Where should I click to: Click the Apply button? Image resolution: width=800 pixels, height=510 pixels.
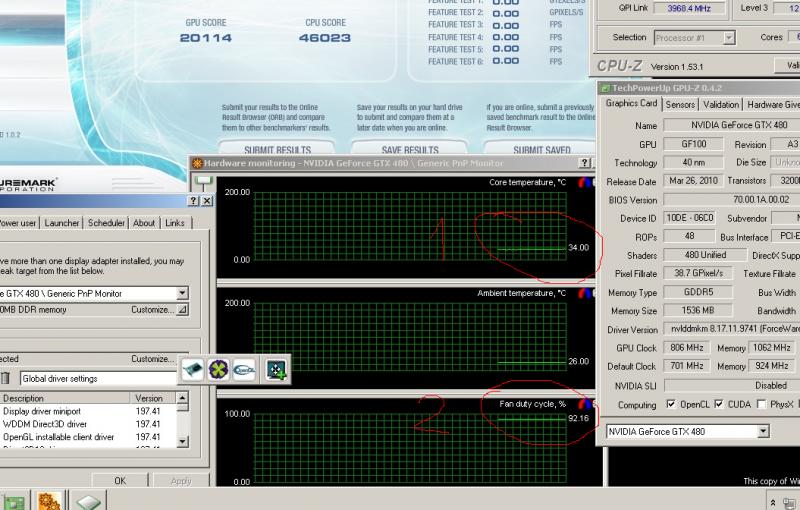point(181,480)
